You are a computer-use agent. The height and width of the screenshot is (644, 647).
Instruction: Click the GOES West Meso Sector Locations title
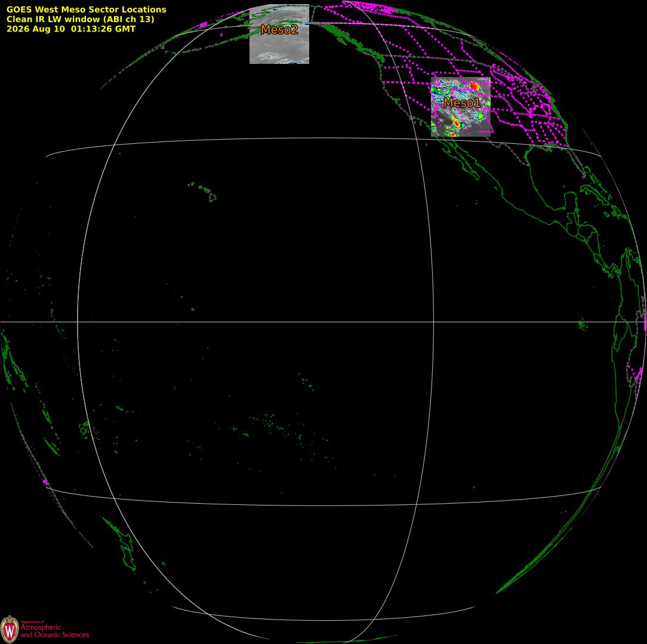(86, 10)
